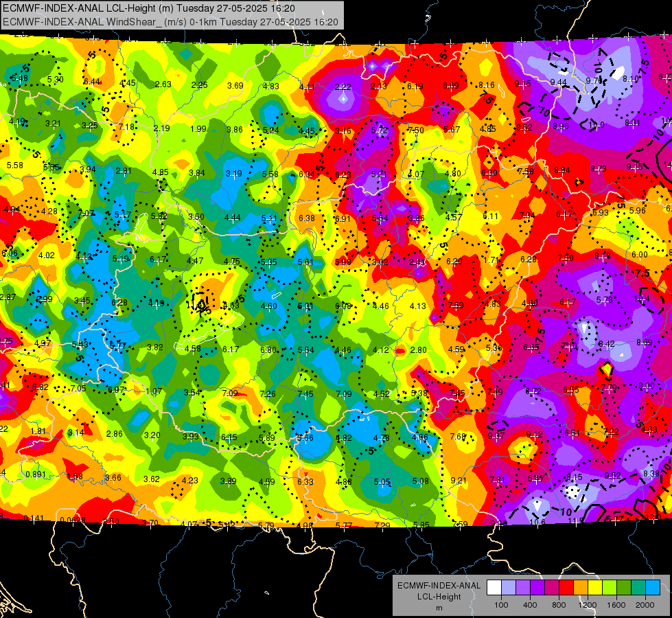Click the wind shear value 5.48
Screen dimensions: 672x618
pos(19,78)
